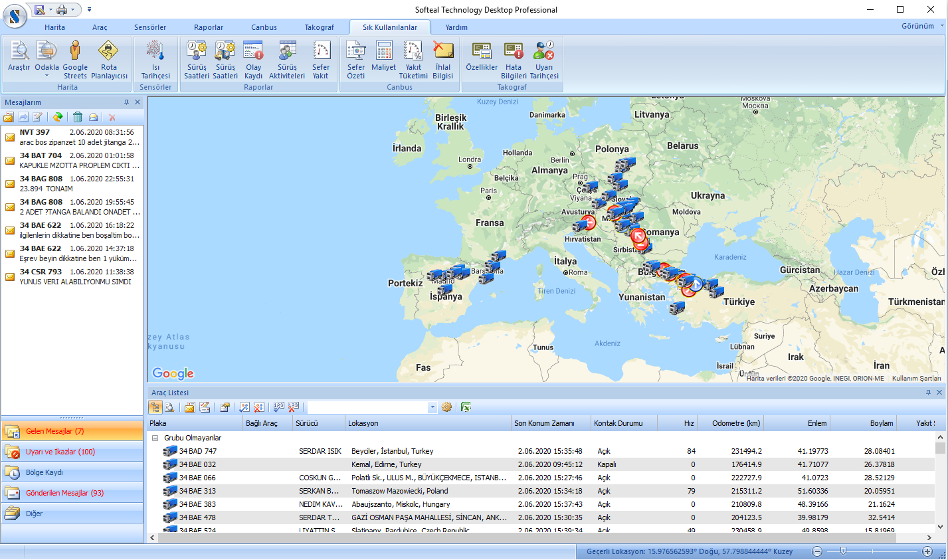Select message from NVT 397

click(72, 137)
